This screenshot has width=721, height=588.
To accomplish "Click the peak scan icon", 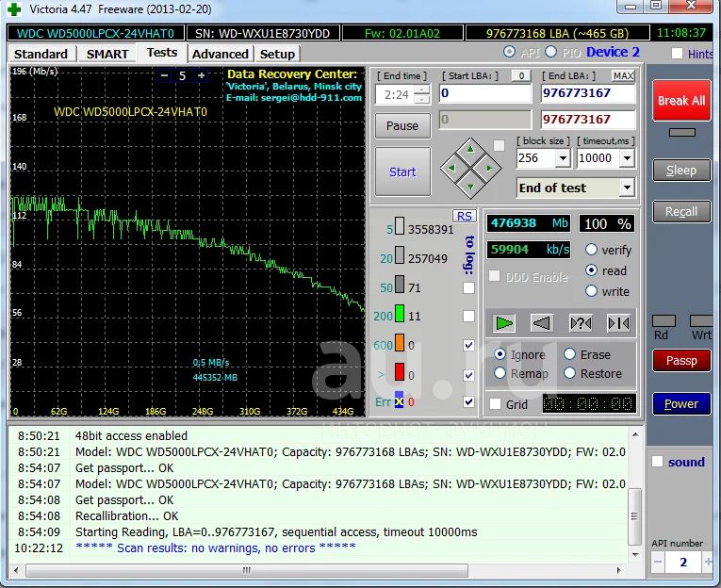I will tap(618, 323).
